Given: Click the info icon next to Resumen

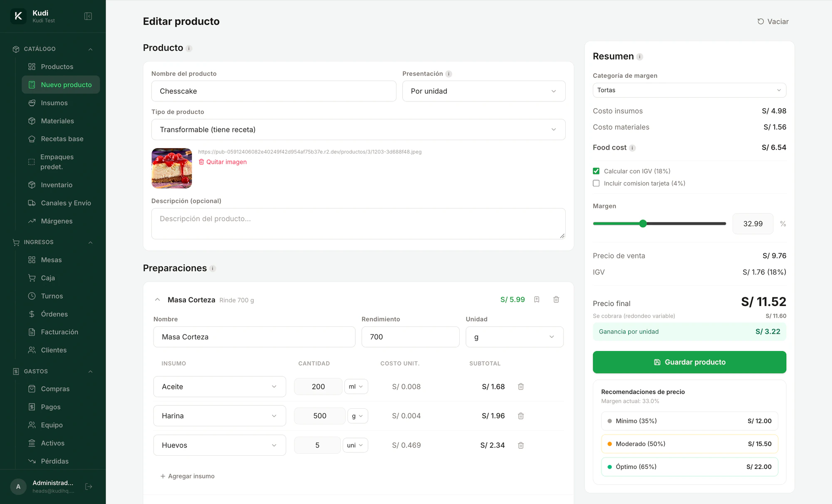Looking at the screenshot, I should click(640, 57).
